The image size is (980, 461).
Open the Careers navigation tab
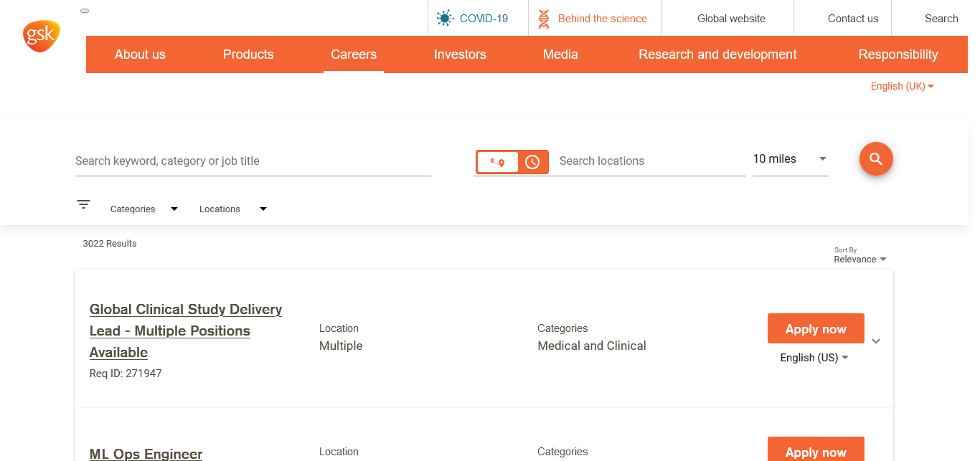(x=354, y=54)
